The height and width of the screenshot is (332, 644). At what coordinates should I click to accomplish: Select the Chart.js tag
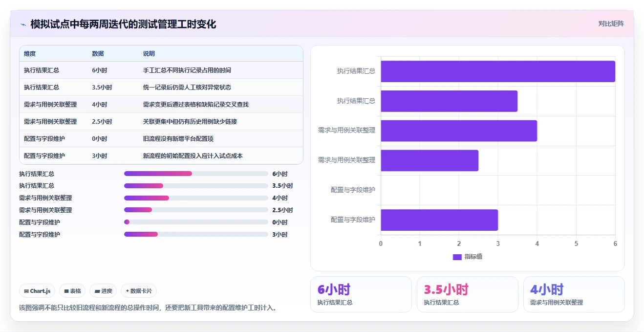coord(38,291)
